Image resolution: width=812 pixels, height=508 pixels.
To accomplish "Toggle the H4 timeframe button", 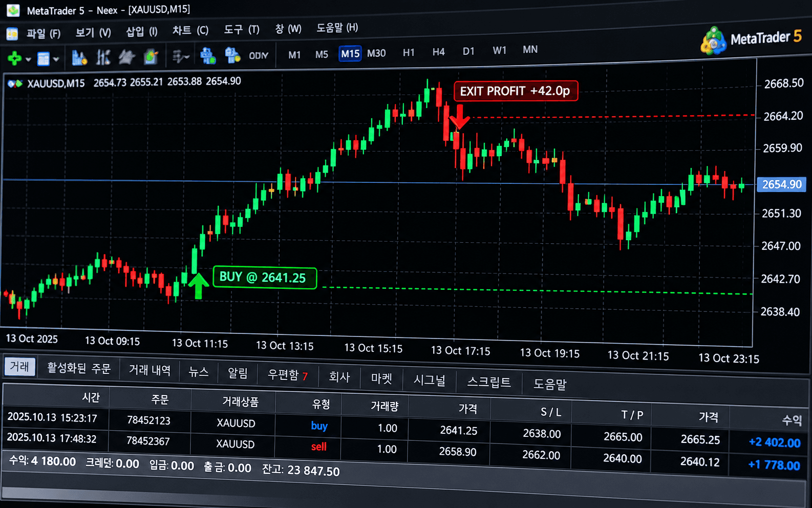I will point(438,52).
